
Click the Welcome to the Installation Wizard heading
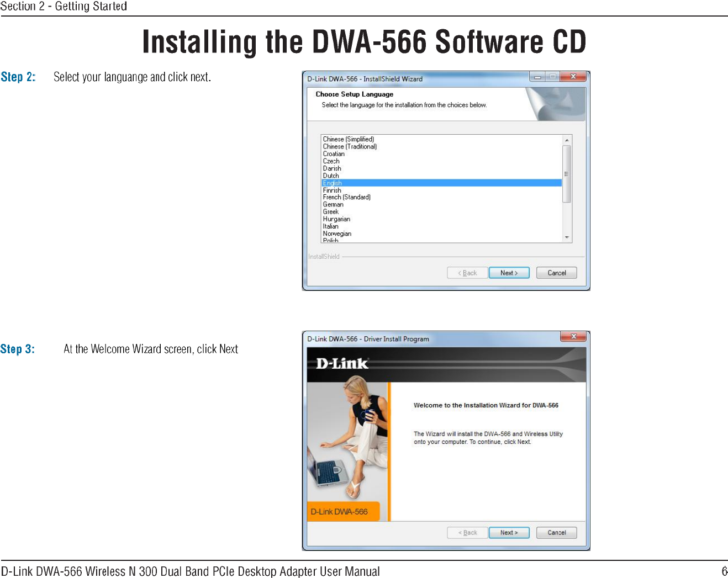(486, 405)
